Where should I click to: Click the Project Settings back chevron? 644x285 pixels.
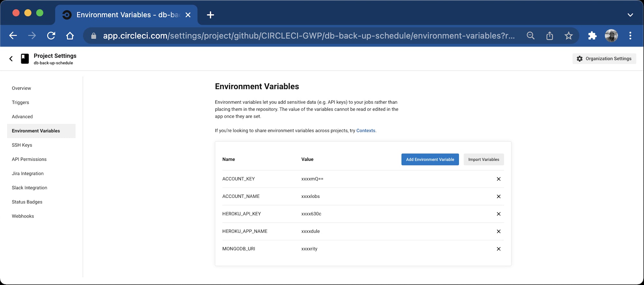11,59
